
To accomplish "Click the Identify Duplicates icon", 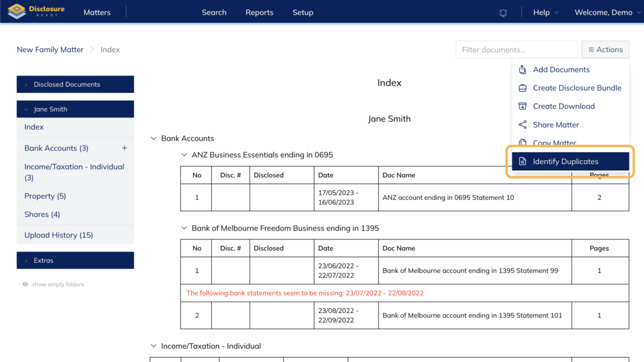I will [522, 162].
